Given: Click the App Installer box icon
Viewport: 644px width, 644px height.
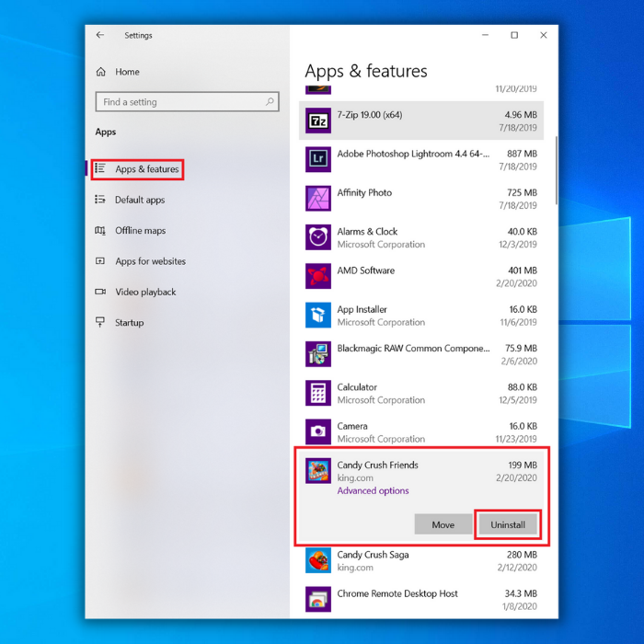Looking at the screenshot, I should 318,315.
